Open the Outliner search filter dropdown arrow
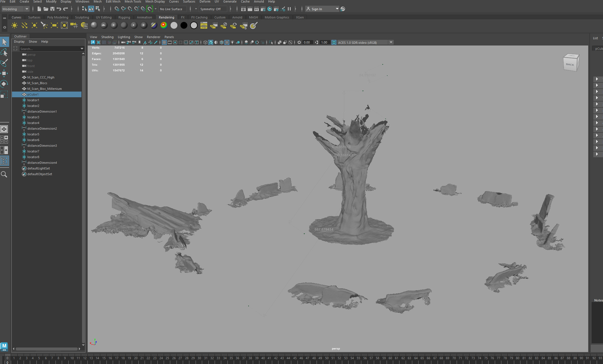 point(82,49)
